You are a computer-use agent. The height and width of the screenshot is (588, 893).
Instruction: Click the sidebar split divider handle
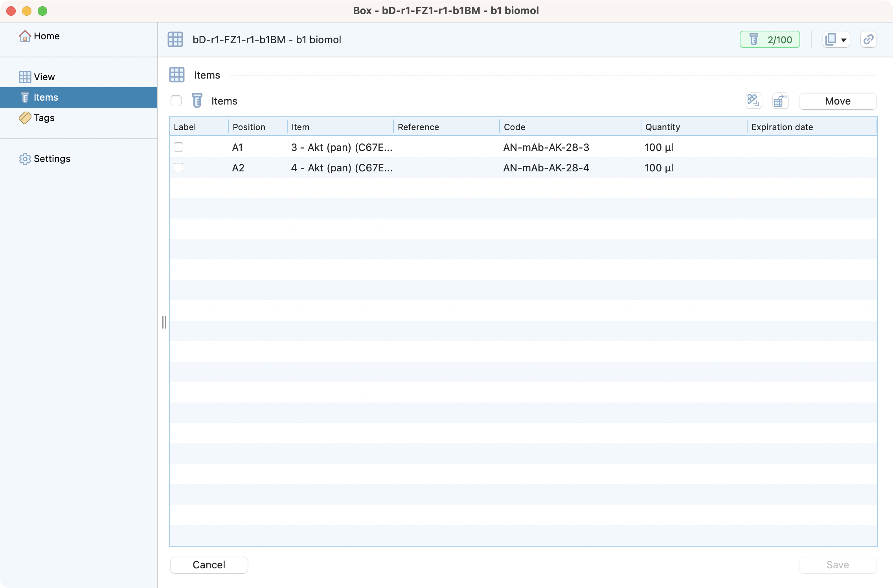(164, 322)
